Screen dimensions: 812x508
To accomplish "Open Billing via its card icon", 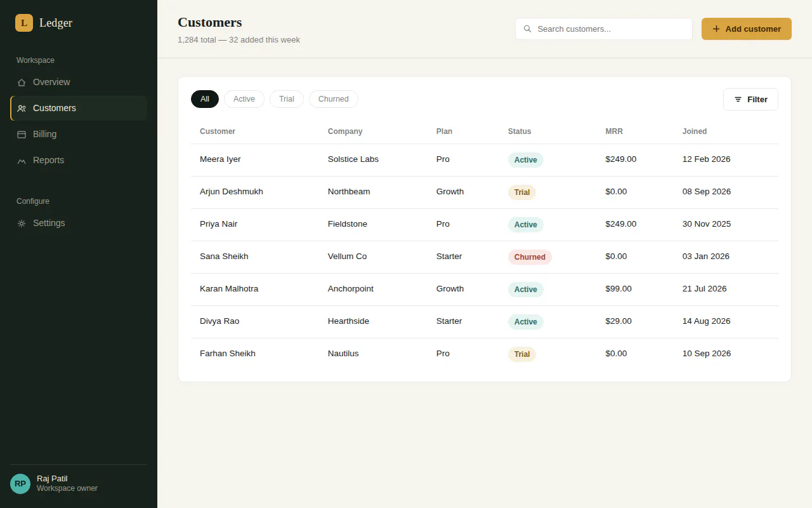I will point(22,135).
